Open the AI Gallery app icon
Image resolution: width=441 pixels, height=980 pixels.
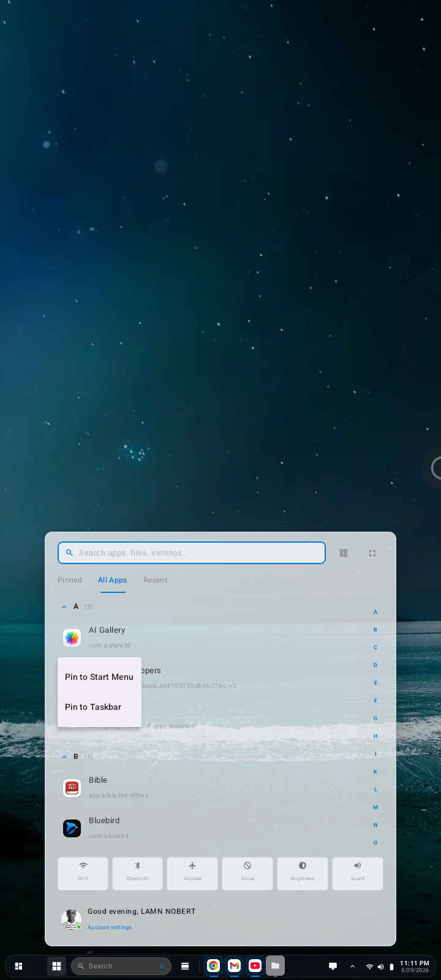[72, 638]
